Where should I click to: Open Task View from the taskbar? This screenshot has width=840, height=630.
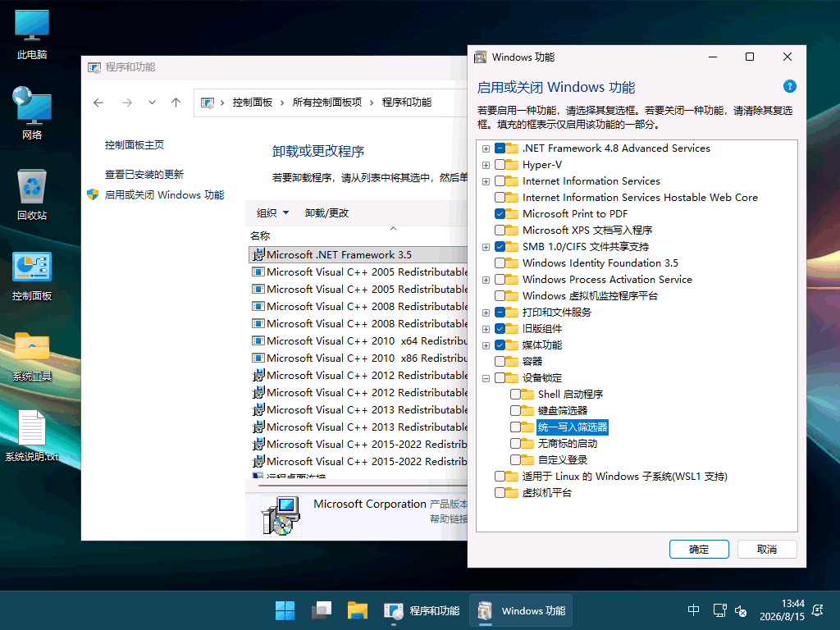[x=322, y=610]
